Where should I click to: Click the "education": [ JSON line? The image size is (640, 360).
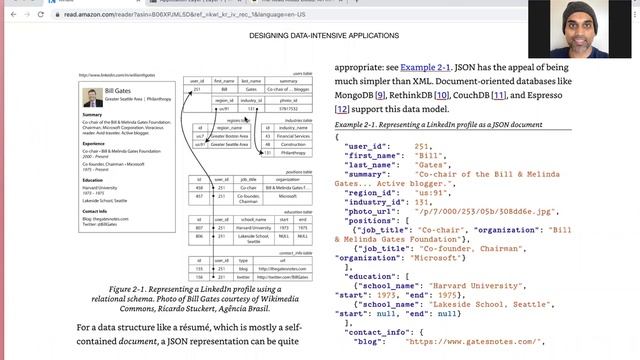[x=377, y=276]
